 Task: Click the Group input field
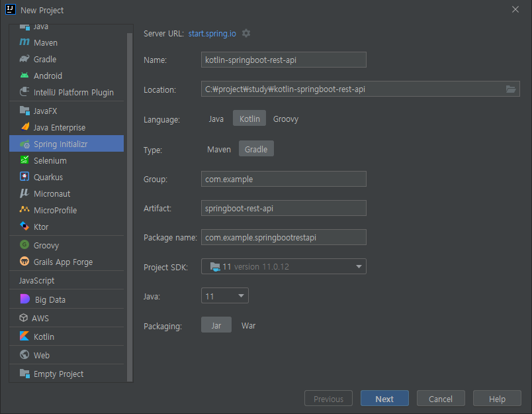click(284, 179)
